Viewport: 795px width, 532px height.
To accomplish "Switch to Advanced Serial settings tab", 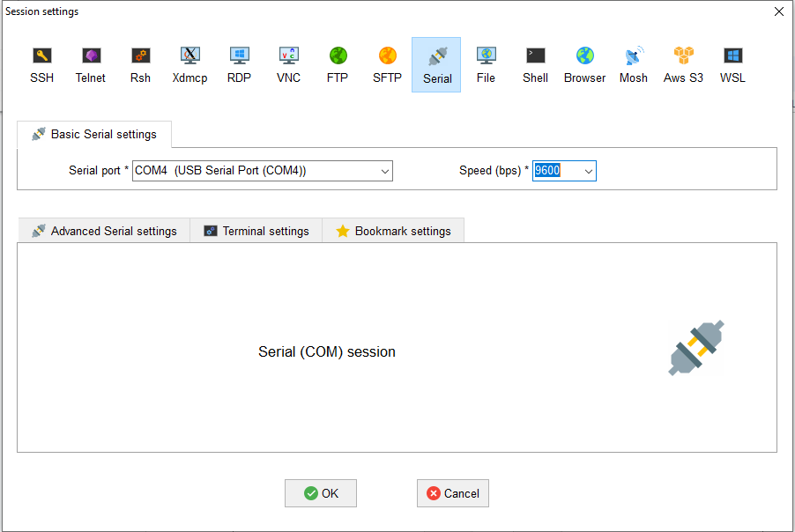I will pyautogui.click(x=104, y=231).
